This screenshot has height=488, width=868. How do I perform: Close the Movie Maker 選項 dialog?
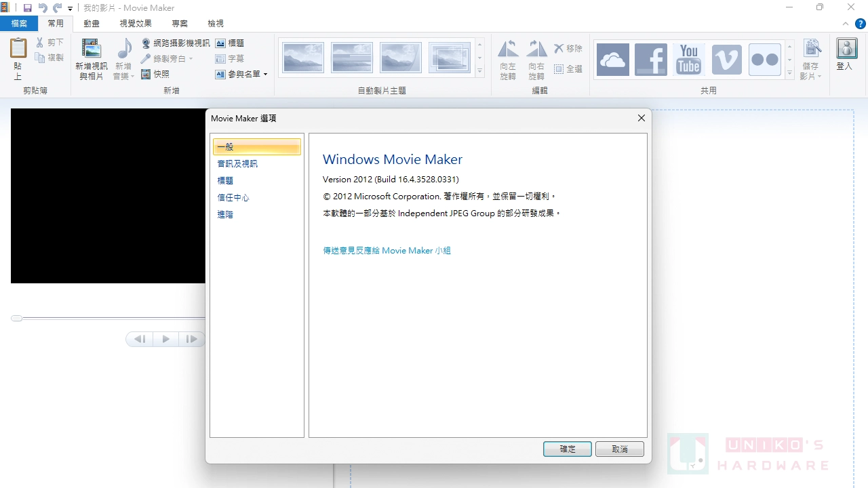pos(642,118)
